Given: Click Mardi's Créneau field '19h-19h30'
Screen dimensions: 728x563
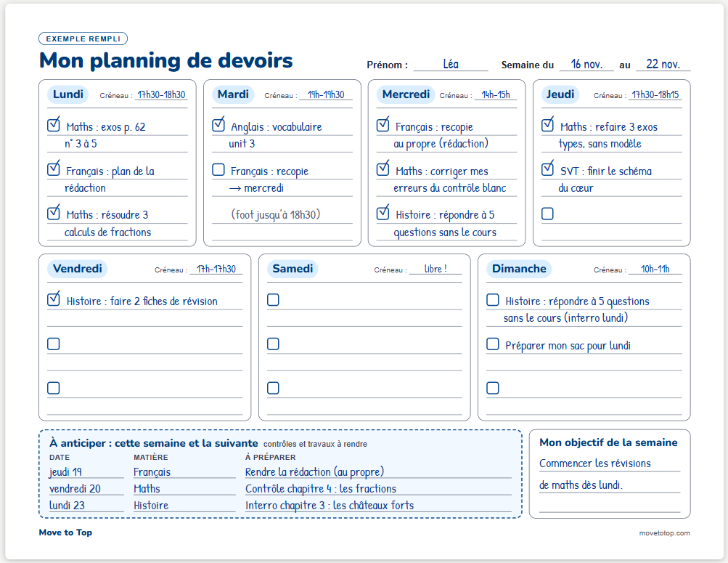Looking at the screenshot, I should click(x=326, y=94).
